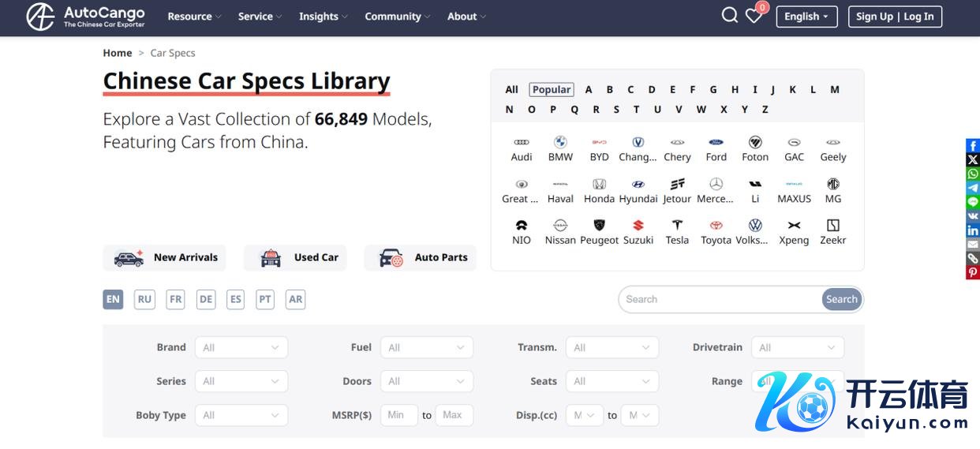This screenshot has height=449, width=980.
Task: Switch specs language to RU
Action: [x=144, y=300]
